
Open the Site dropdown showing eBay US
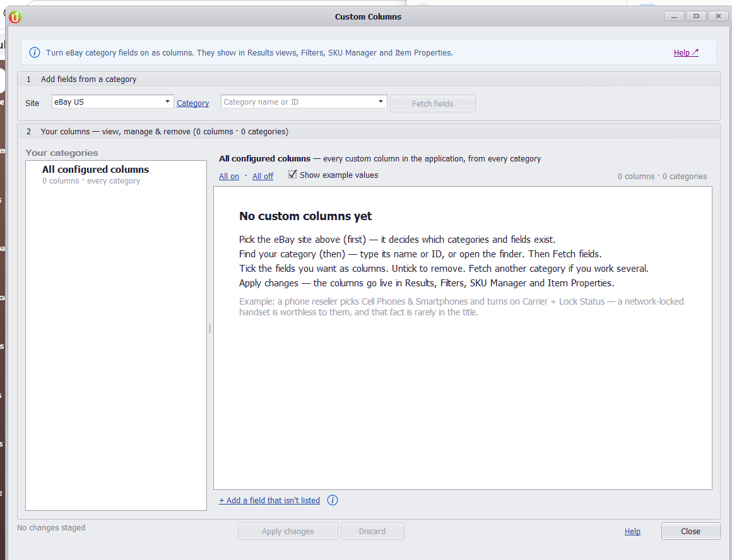112,102
